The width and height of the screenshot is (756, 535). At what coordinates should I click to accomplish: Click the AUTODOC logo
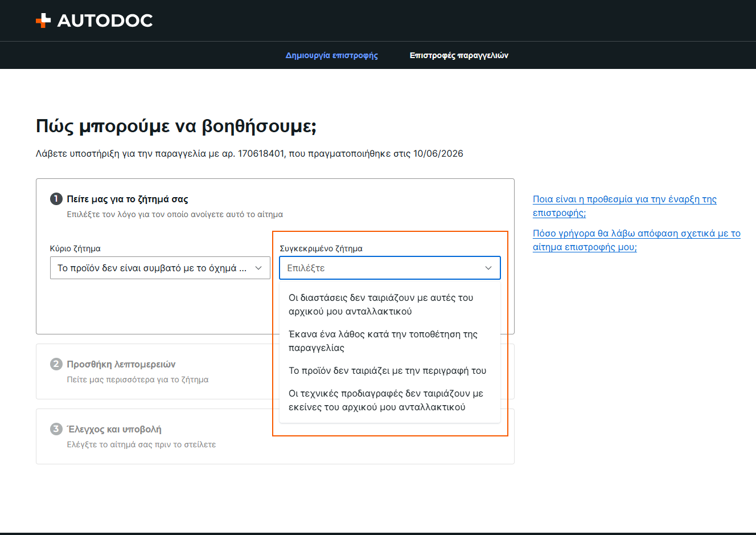94,21
